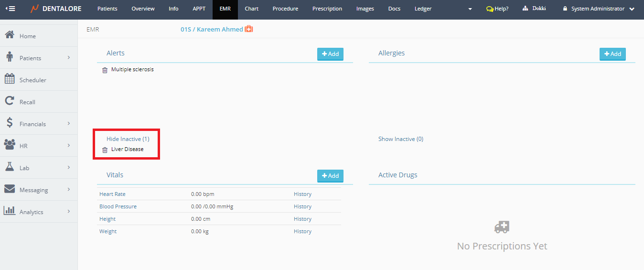The width and height of the screenshot is (644, 270).
Task: Click the medical kit icon by patient name
Action: (249, 29)
